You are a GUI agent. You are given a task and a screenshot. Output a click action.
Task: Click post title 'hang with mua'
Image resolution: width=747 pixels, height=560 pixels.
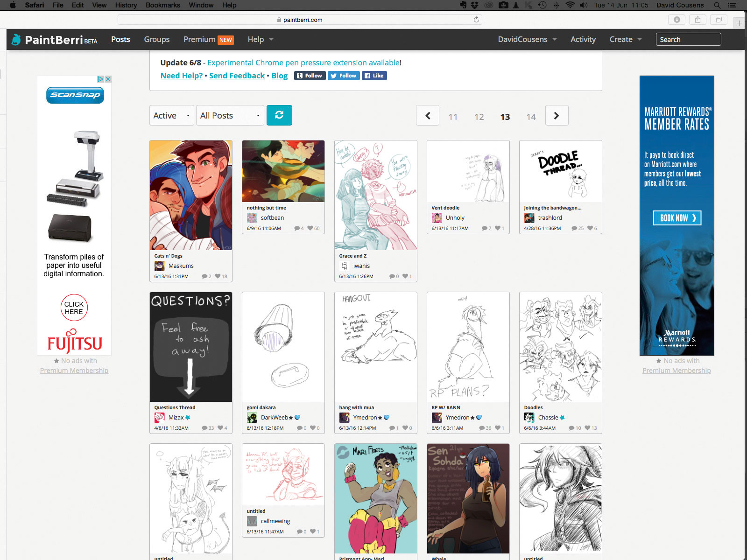tap(356, 407)
